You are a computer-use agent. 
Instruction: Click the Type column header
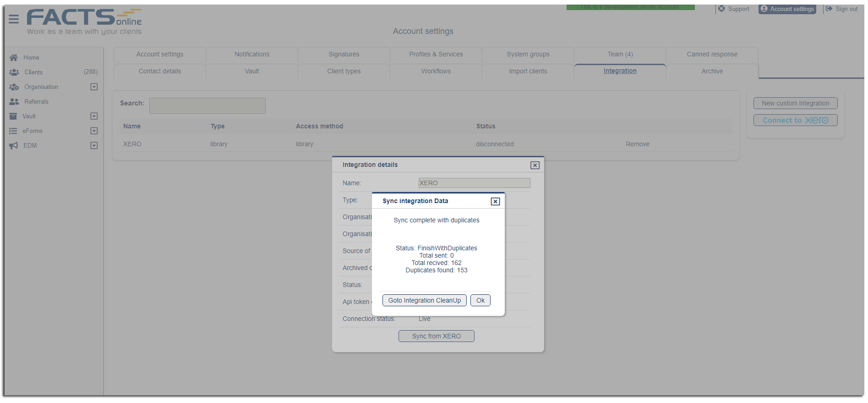218,126
